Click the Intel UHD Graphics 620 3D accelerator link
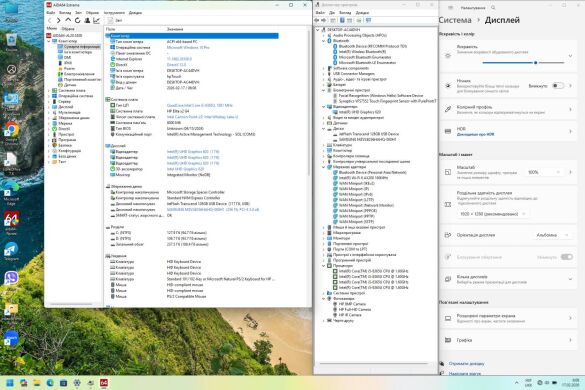 tap(185, 169)
